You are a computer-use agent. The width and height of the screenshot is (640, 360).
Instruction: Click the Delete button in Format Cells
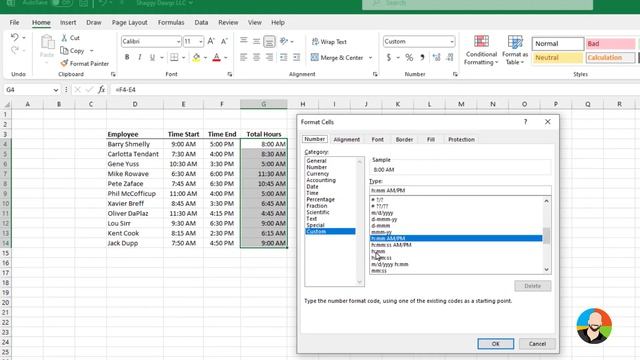coord(532,286)
